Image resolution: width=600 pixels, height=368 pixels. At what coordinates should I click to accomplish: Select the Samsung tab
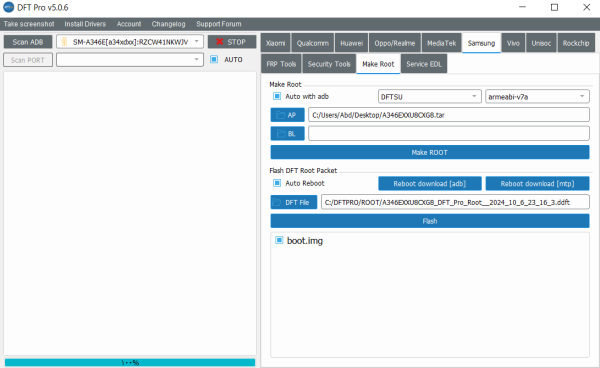pos(481,43)
